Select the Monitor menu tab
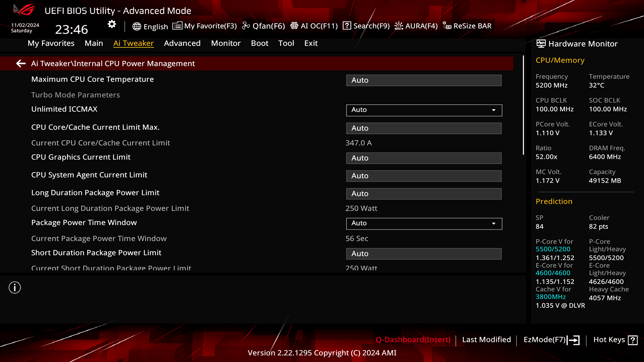 pyautogui.click(x=225, y=43)
